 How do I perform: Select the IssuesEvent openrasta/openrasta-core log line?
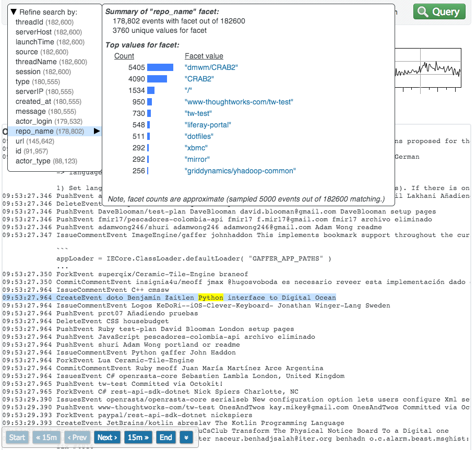pyautogui.click(x=236, y=399)
